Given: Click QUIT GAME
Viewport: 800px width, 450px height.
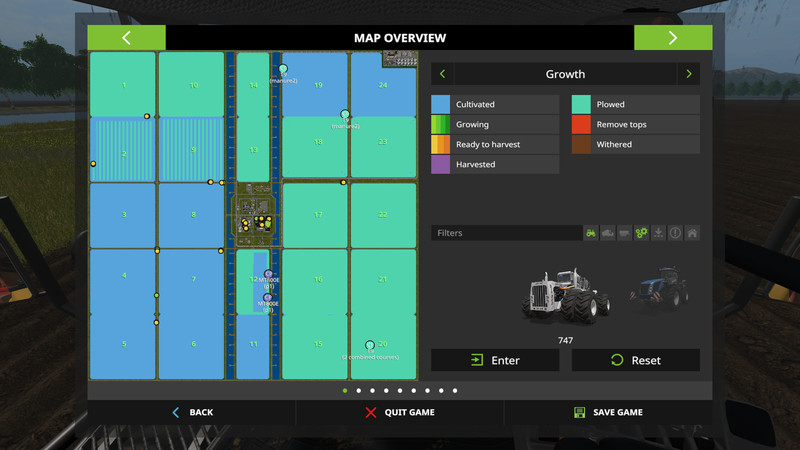Looking at the screenshot, I should [399, 412].
